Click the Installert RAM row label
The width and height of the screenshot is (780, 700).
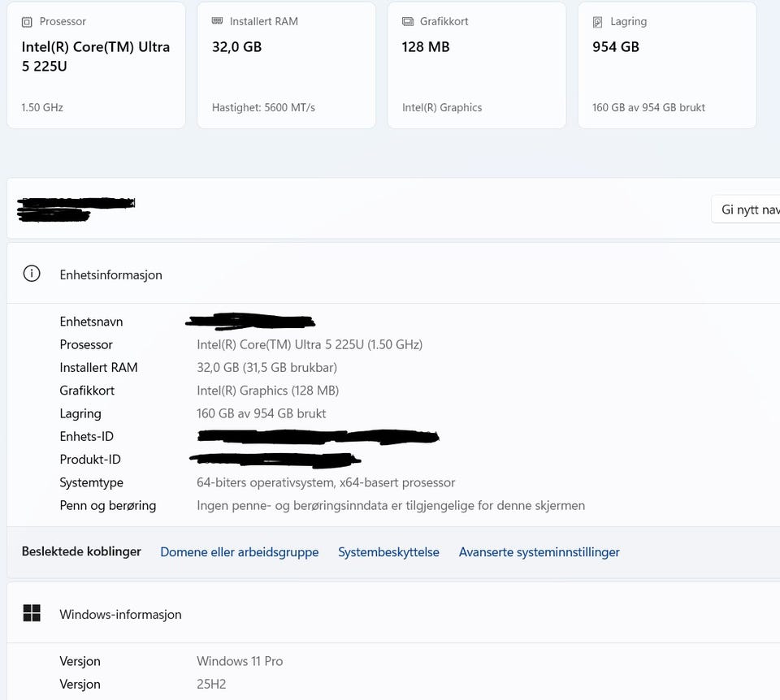[98, 367]
